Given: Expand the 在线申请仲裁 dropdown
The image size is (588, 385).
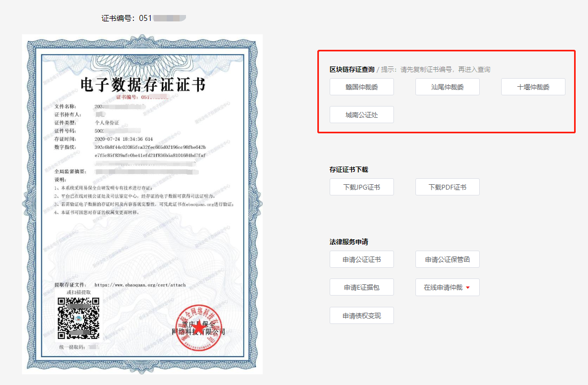Looking at the screenshot, I should (447, 287).
